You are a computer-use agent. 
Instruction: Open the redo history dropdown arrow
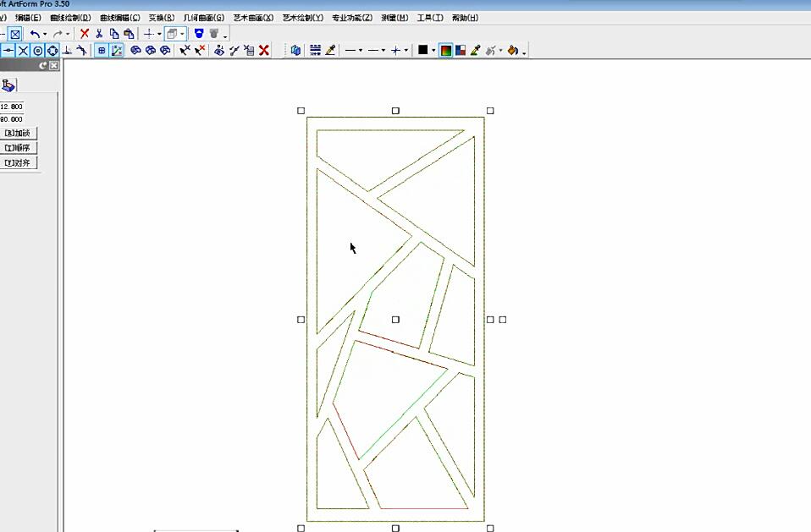point(68,35)
